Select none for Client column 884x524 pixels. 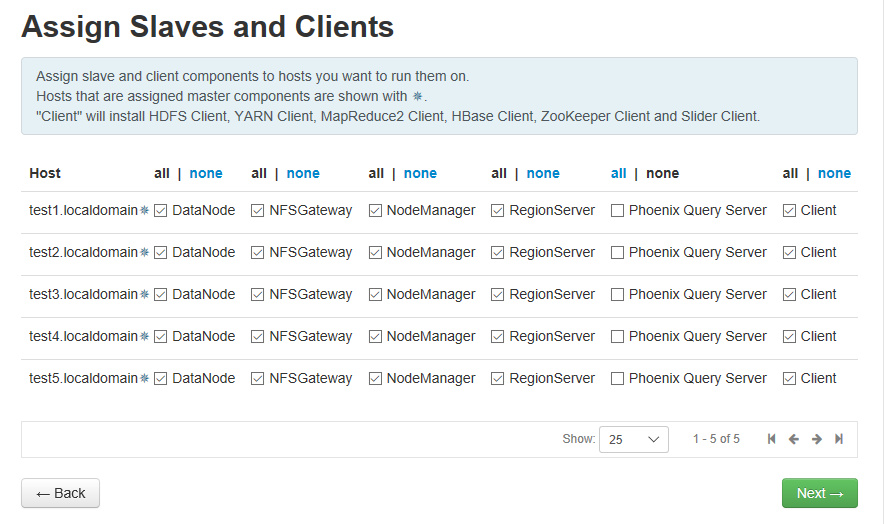[x=834, y=173]
